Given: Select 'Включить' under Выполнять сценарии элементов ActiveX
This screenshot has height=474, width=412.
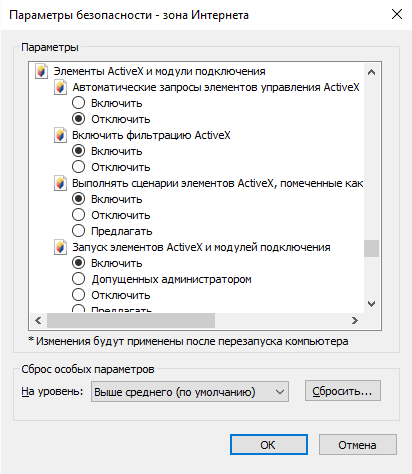Looking at the screenshot, I should pos(78,199).
